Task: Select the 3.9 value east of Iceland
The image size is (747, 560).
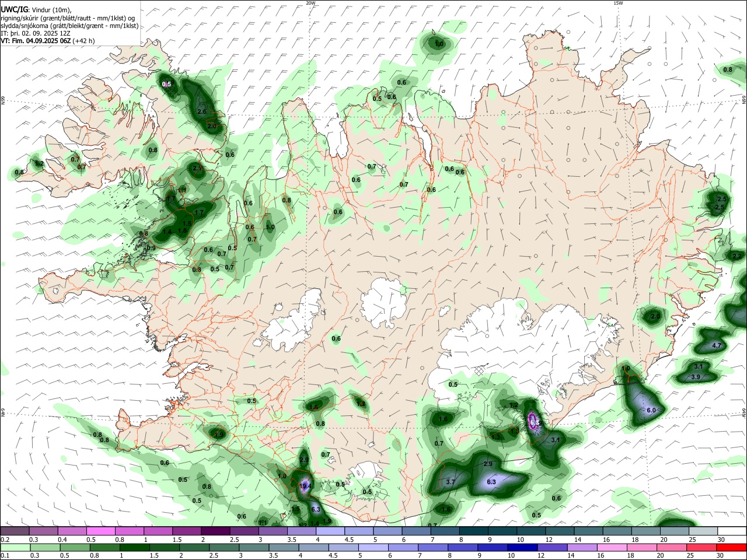Action: [x=696, y=377]
